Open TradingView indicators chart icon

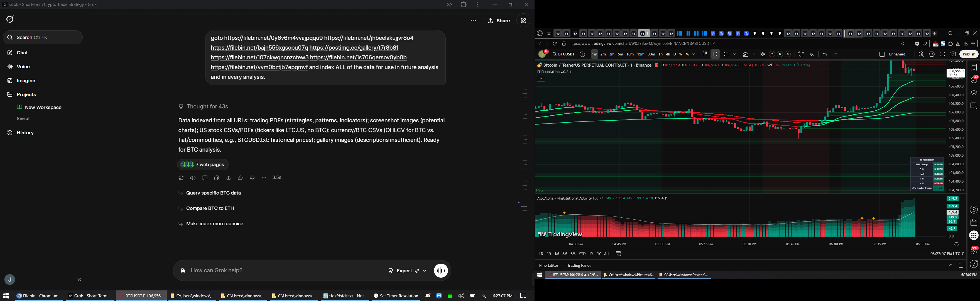(x=746, y=54)
